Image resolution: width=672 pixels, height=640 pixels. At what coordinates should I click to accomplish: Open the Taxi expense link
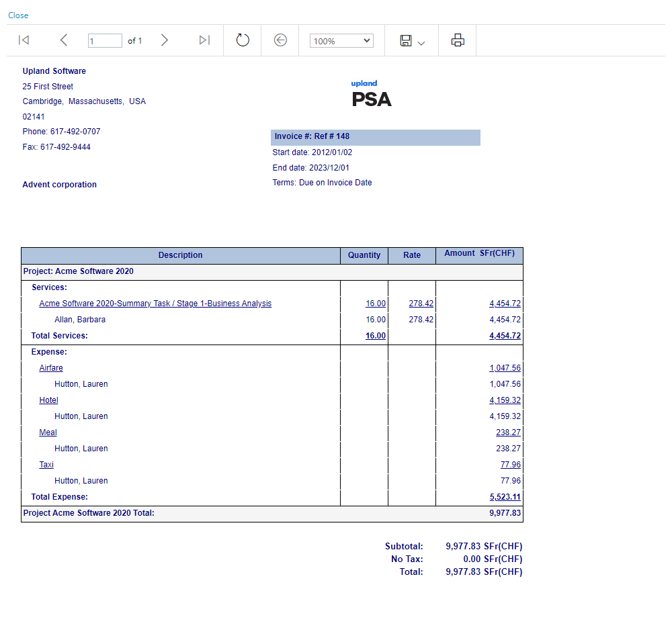click(x=46, y=465)
